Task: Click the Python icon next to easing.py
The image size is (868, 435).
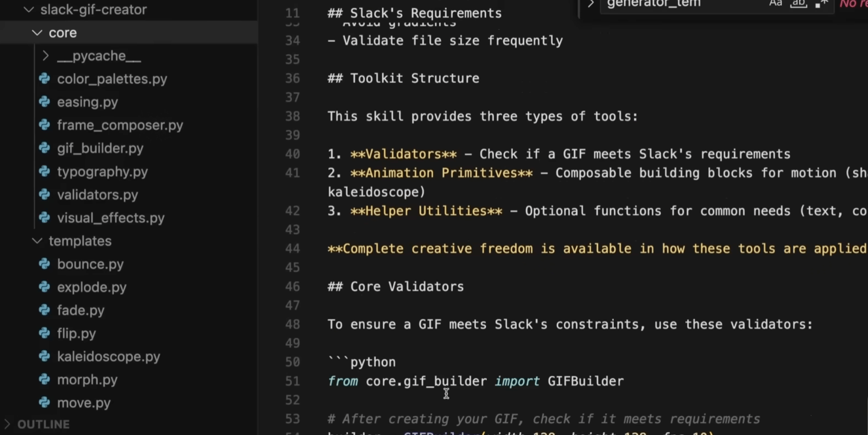Action: click(x=45, y=102)
